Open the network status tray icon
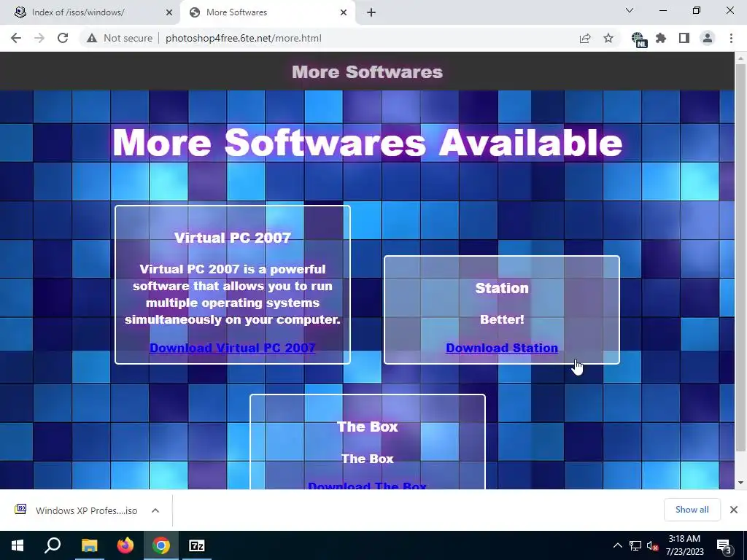Viewport: 747px width, 560px height. 635,545
